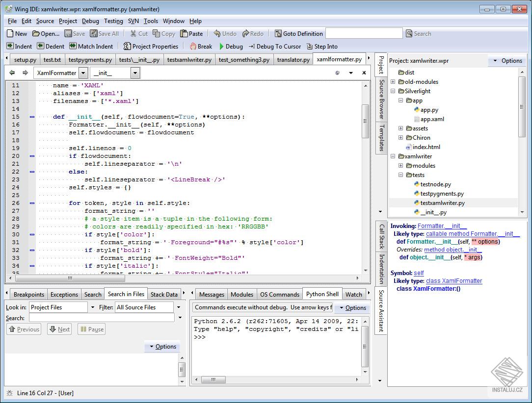Open Project Properties from the toolbar
532x403 pixels.
(x=150, y=46)
